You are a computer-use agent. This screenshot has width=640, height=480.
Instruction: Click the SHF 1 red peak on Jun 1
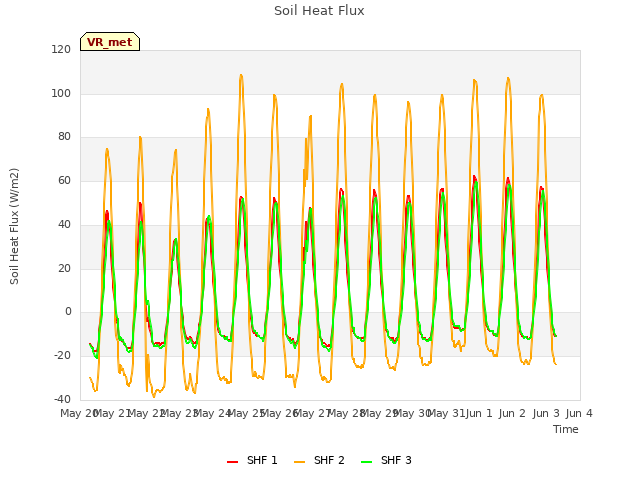tap(474, 176)
